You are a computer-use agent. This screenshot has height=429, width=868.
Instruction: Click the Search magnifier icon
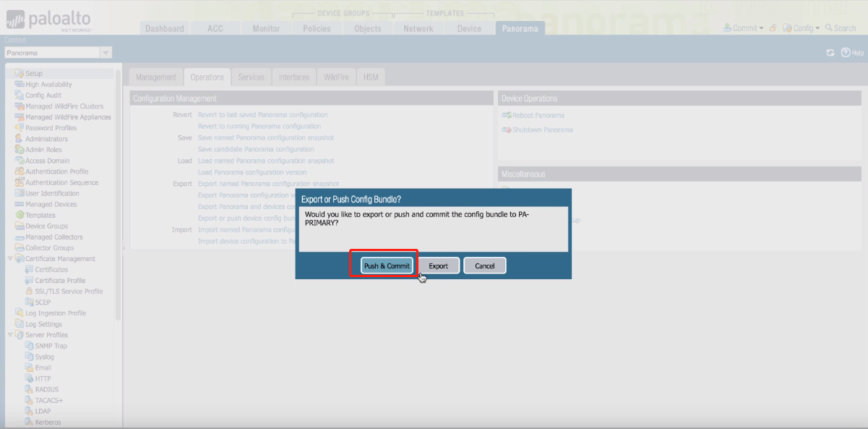coord(828,28)
